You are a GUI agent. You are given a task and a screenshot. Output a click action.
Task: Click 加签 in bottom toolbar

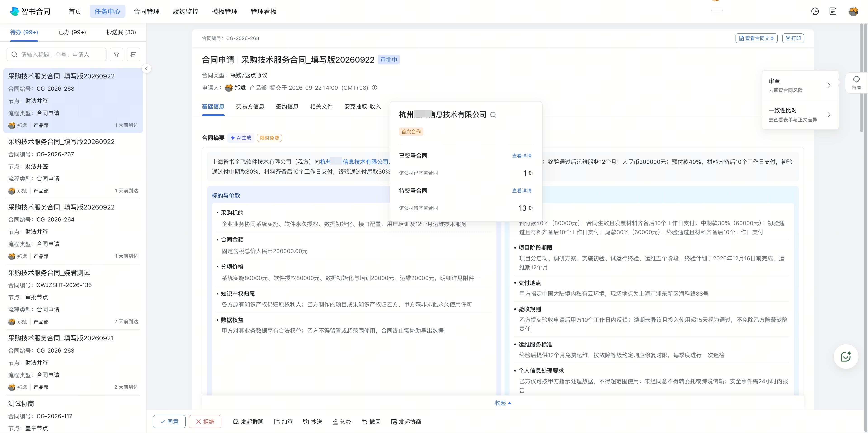(283, 421)
